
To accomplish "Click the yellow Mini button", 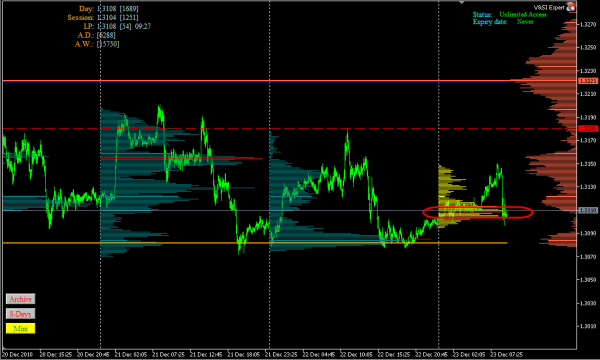I will coord(20,328).
